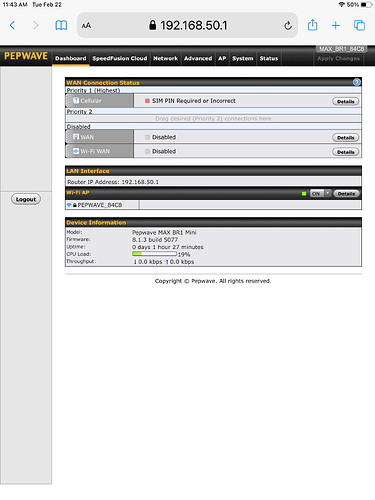This screenshot has height=500, width=375.
Task: Open Details for the WAN connection
Action: [x=346, y=138]
